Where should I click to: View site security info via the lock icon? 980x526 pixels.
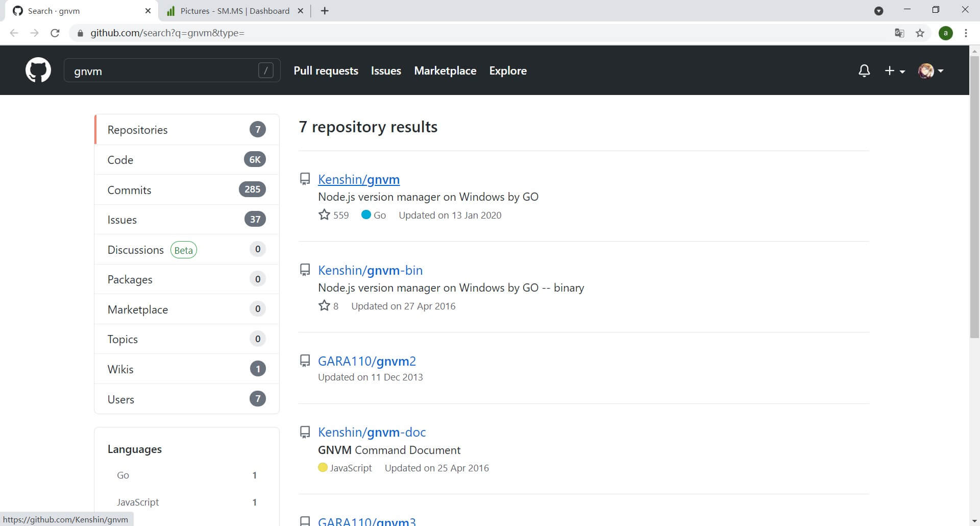(x=80, y=33)
